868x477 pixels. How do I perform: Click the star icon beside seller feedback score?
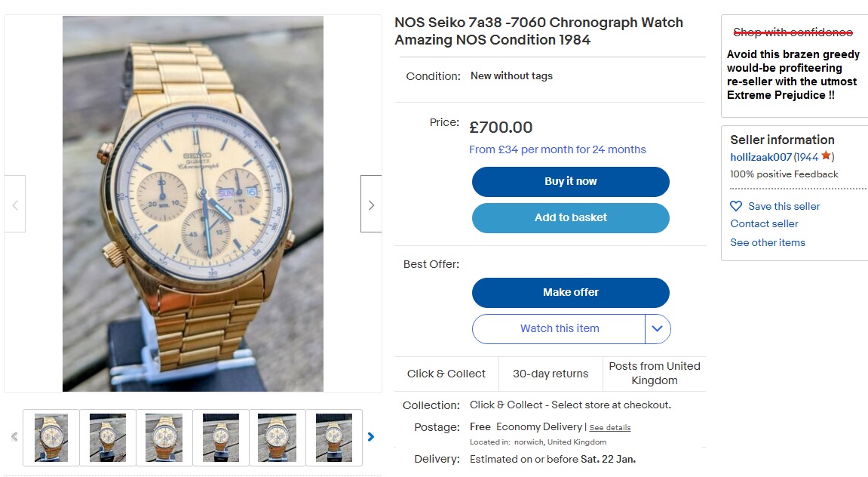point(827,156)
